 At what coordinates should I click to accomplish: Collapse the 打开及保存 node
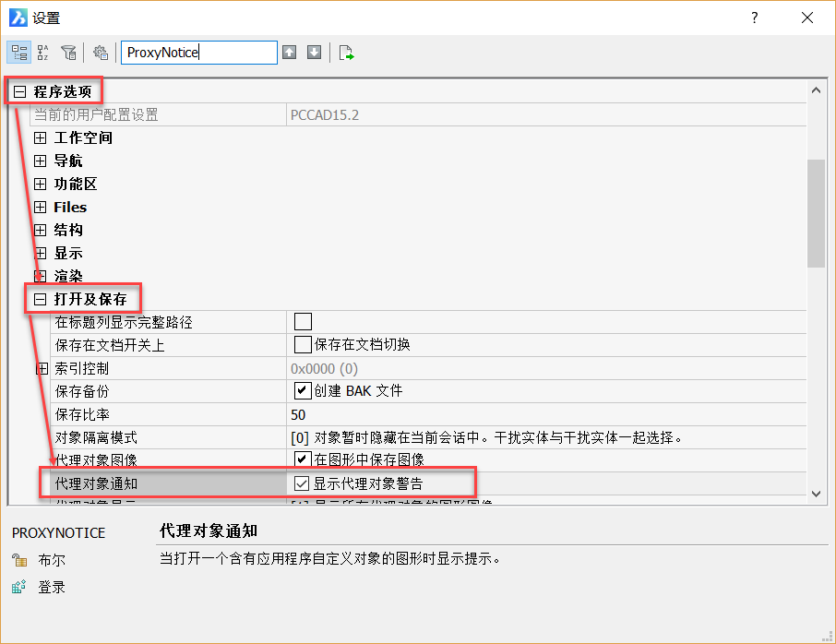click(x=40, y=299)
